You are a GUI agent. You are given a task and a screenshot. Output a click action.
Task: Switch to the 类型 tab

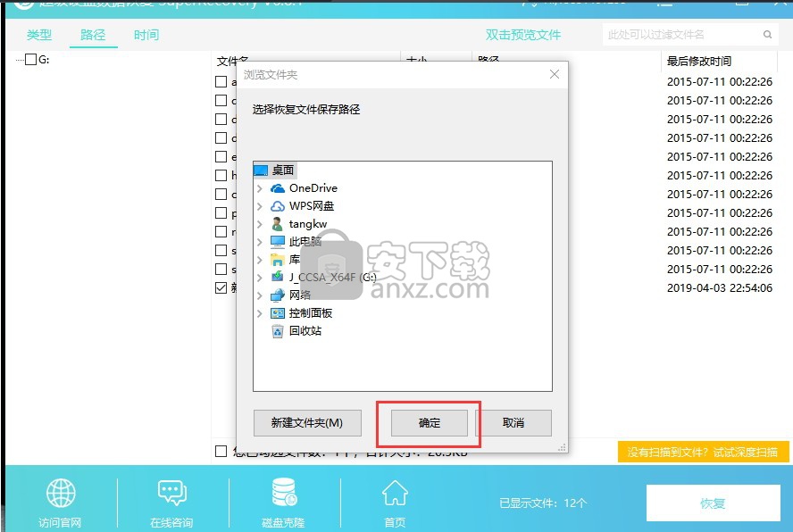click(x=39, y=35)
